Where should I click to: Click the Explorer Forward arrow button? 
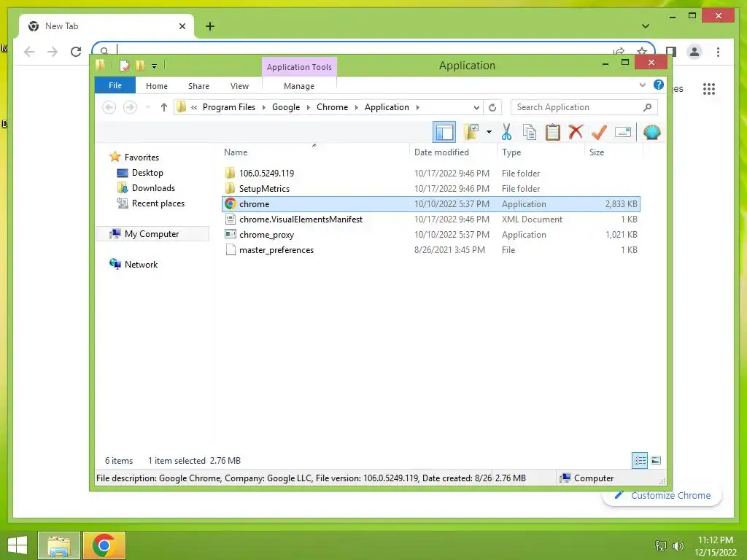pyautogui.click(x=130, y=107)
